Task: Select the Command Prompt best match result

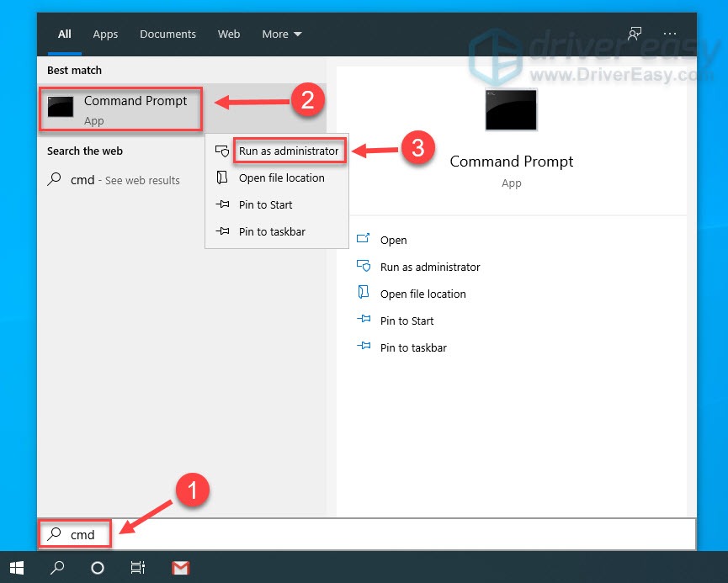Action: (x=182, y=109)
